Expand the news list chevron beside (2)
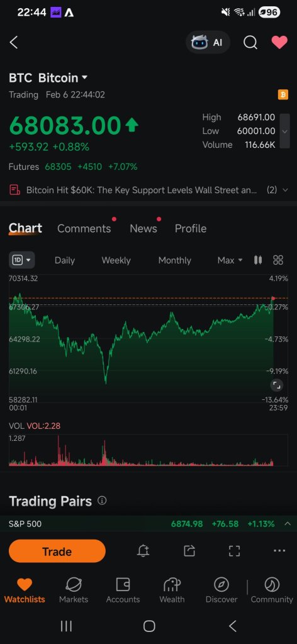 click(286, 190)
